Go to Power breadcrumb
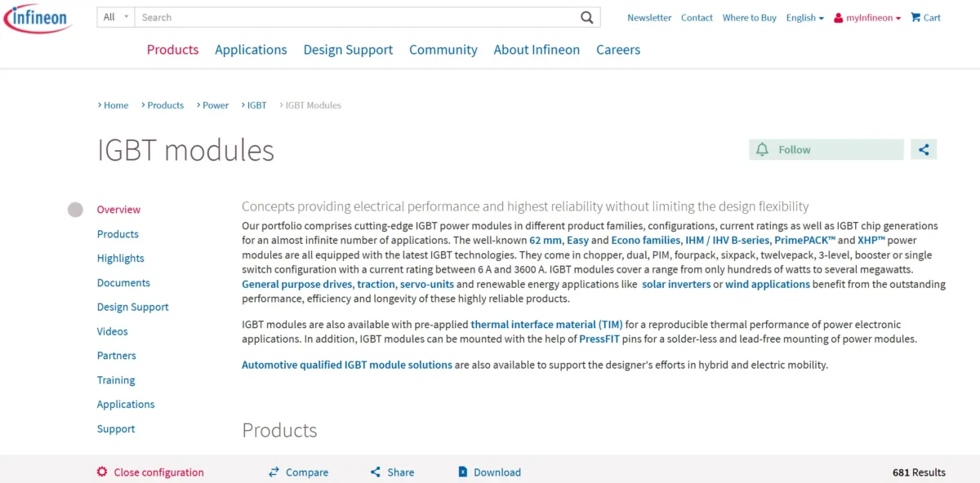This screenshot has width=980, height=483. tap(216, 105)
